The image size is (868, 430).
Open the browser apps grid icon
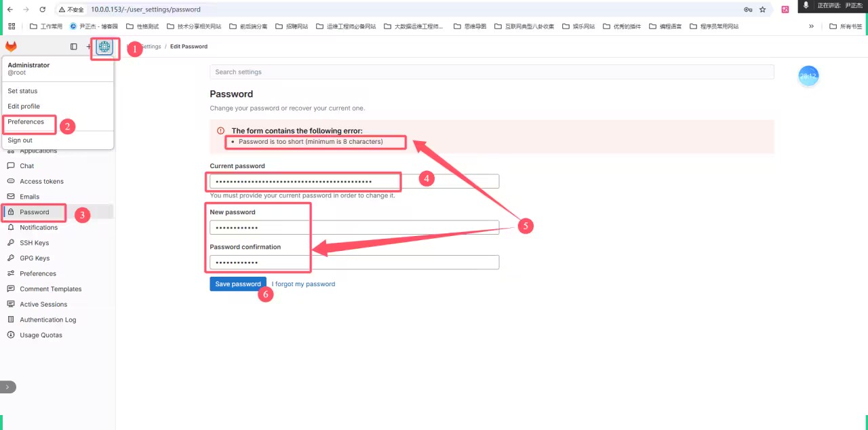point(12,26)
